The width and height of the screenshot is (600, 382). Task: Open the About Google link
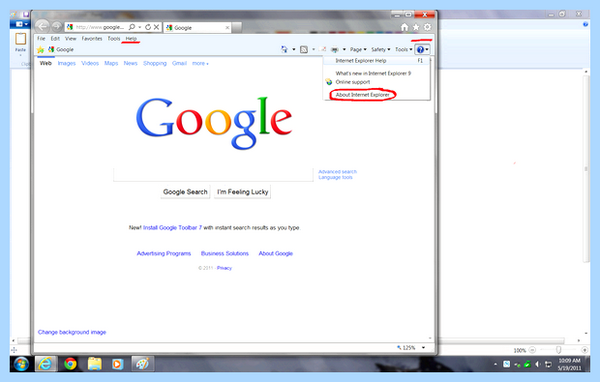pyautogui.click(x=276, y=253)
